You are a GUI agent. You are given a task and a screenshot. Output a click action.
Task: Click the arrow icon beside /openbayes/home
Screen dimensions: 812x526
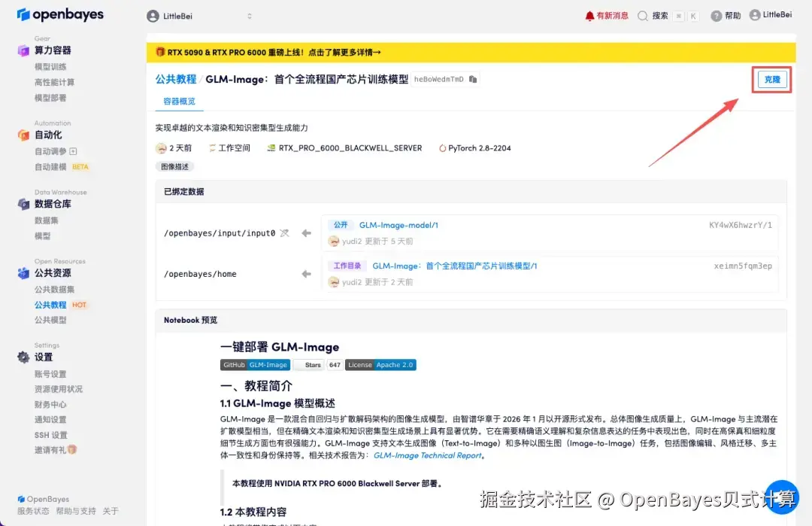pyautogui.click(x=307, y=274)
